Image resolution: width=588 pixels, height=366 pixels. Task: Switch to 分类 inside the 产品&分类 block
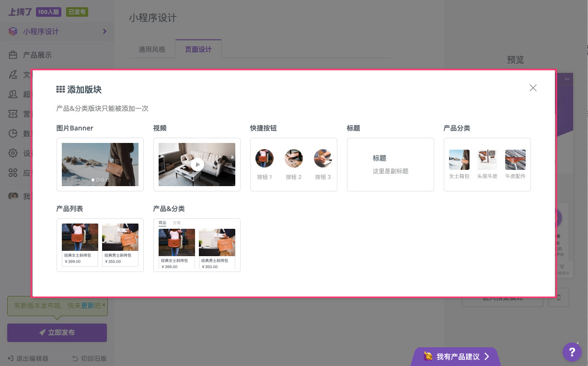(176, 223)
